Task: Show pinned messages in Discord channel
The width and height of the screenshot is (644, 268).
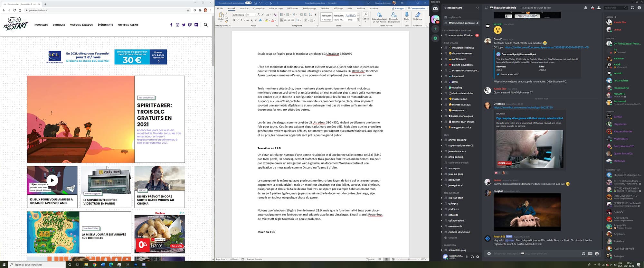Action: [592, 8]
